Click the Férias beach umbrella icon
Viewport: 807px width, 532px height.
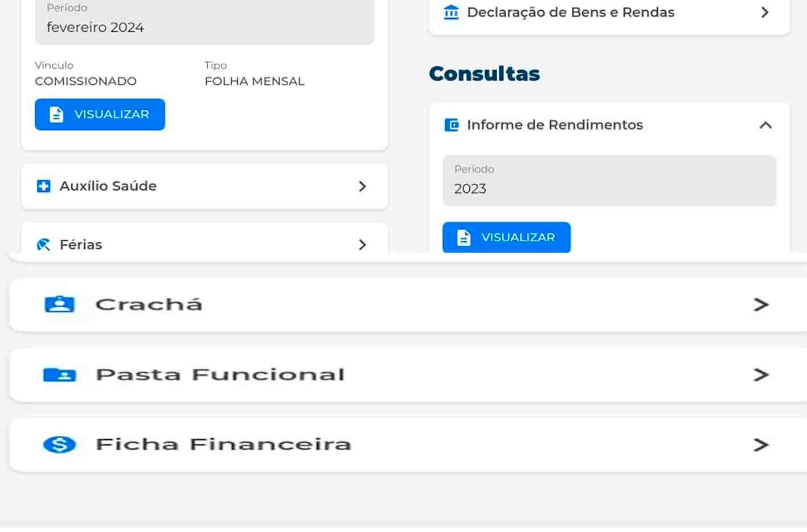point(43,245)
